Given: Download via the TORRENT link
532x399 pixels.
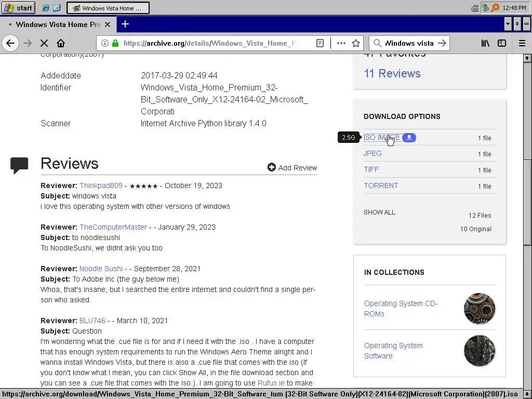Looking at the screenshot, I should (381, 185).
